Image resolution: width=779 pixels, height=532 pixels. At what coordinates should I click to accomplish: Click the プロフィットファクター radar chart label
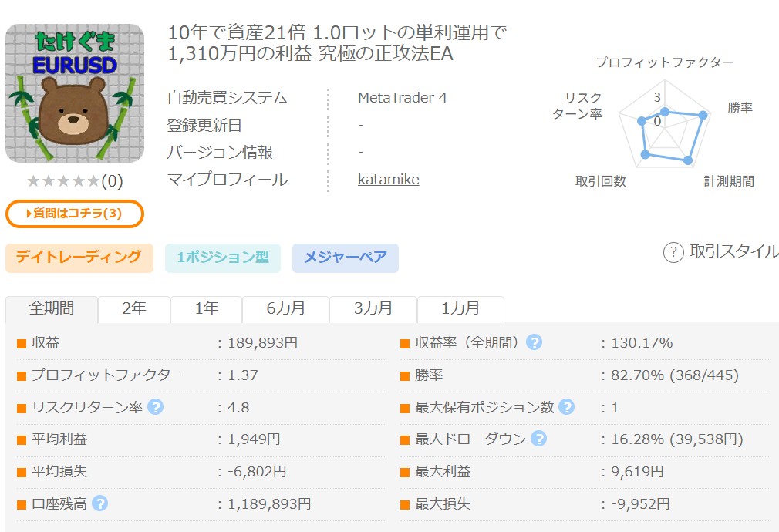click(665, 62)
